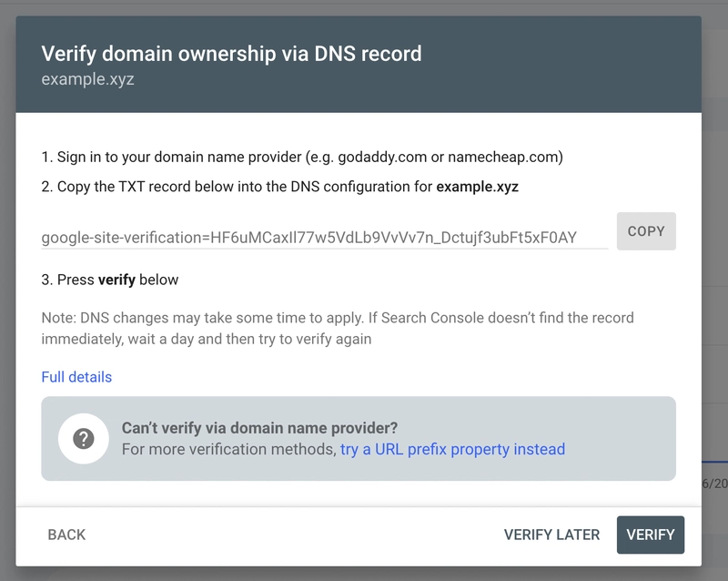Click bold example.xyz in step 2
Screen dimensions: 728x581
tap(477, 187)
